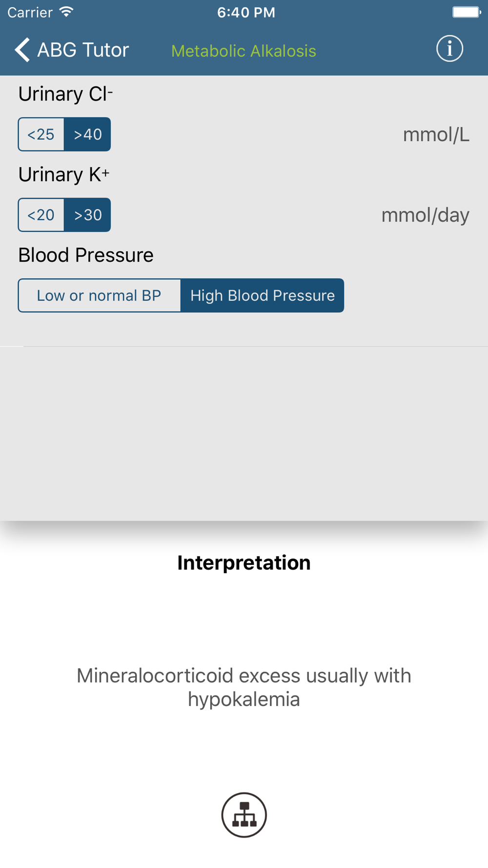Viewport: 488px width, 868px height.
Task: Tap the Blood Pressure label
Action: pyautogui.click(x=86, y=255)
